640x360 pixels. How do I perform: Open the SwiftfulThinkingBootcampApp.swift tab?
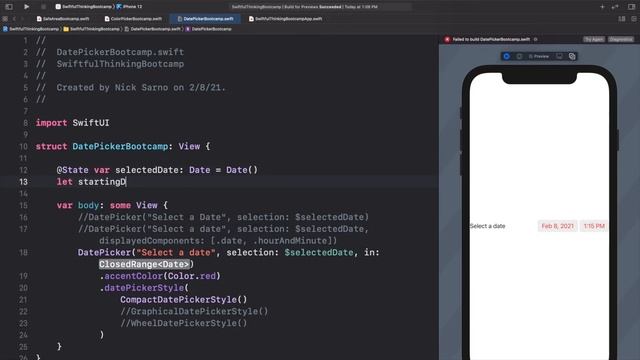[285, 19]
